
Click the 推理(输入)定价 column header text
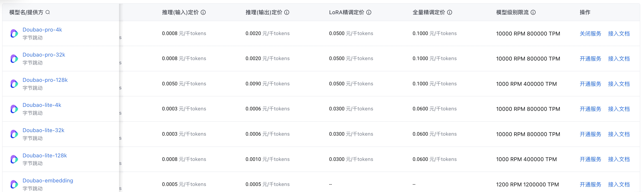[180, 12]
